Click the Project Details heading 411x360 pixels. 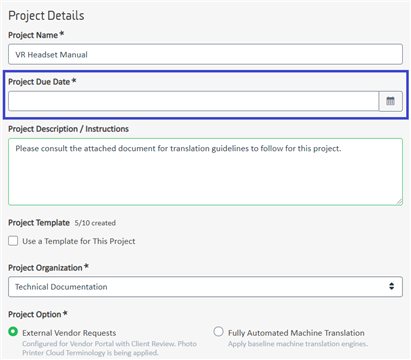coord(46,16)
